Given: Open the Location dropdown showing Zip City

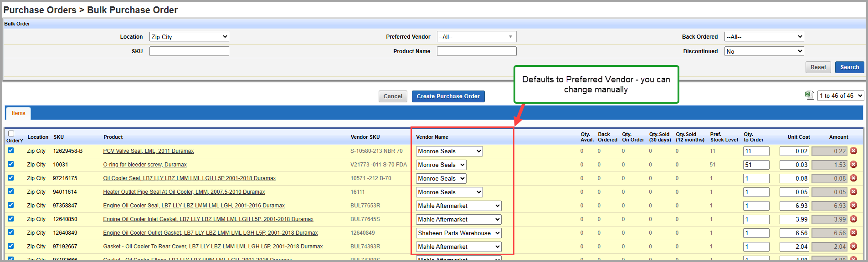Looking at the screenshot, I should (189, 37).
